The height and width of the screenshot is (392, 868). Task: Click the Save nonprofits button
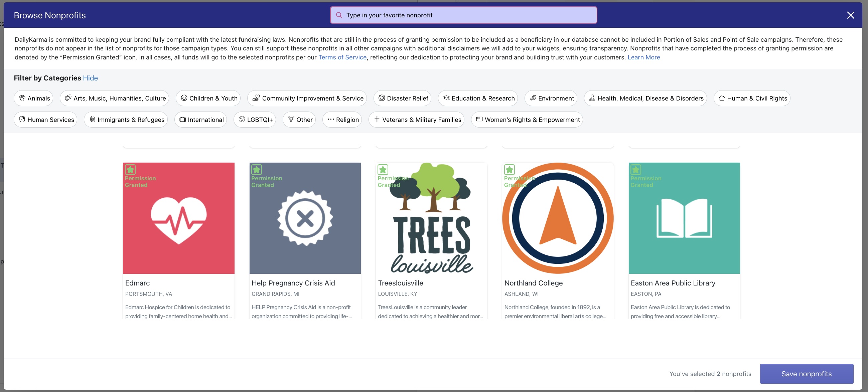tap(806, 374)
